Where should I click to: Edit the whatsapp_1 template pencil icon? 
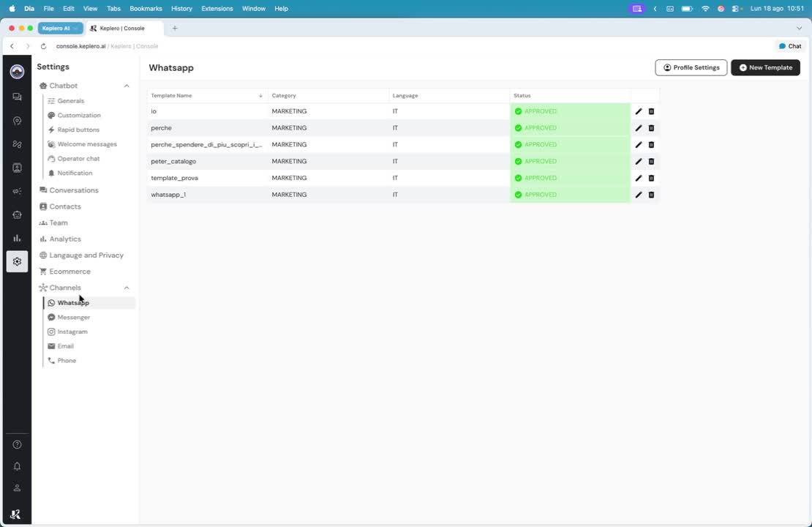[639, 195]
